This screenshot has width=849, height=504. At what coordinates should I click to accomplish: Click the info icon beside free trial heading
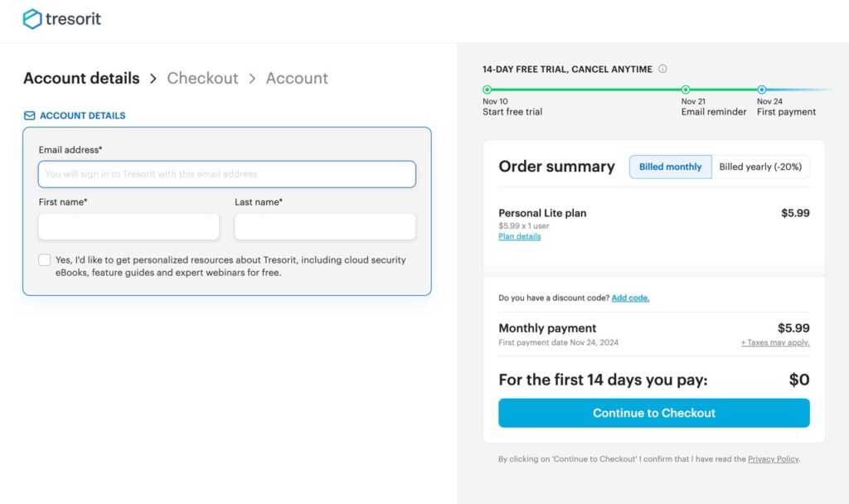(662, 69)
